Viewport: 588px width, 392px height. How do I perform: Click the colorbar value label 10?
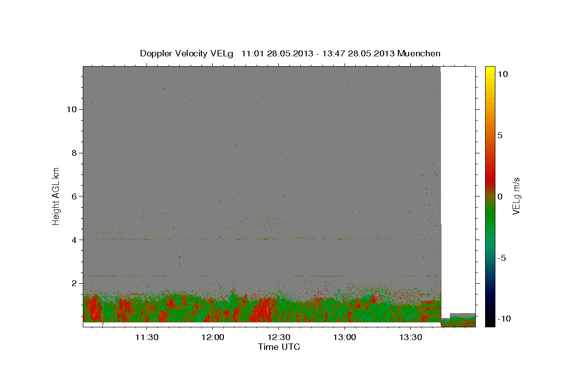tap(502, 73)
